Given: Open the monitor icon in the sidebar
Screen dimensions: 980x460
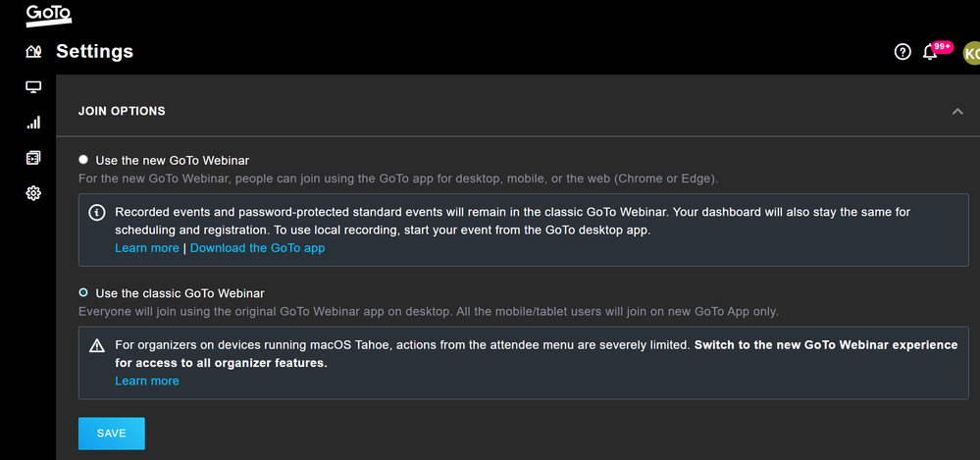Looking at the screenshot, I should point(33,87).
